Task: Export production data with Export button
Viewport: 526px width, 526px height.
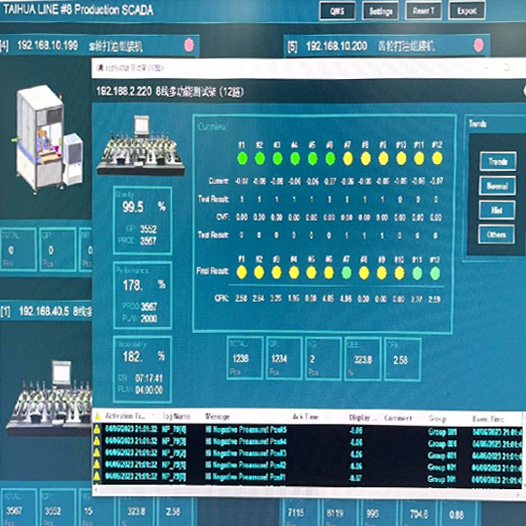Action: pyautogui.click(x=467, y=11)
